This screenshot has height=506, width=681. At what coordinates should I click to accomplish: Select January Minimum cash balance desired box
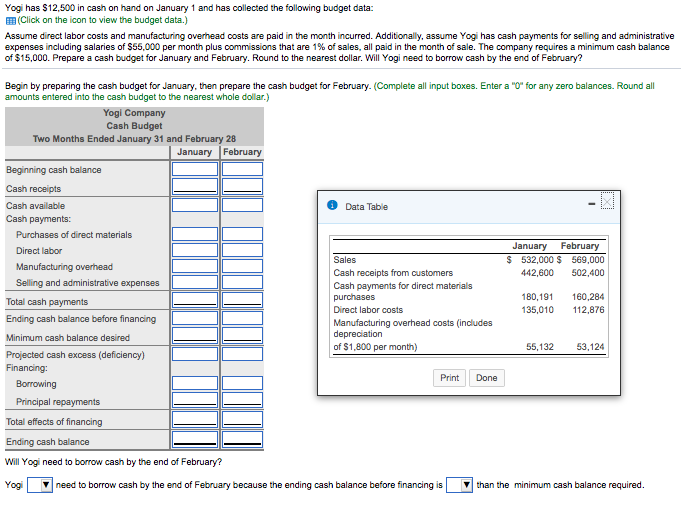(195, 335)
